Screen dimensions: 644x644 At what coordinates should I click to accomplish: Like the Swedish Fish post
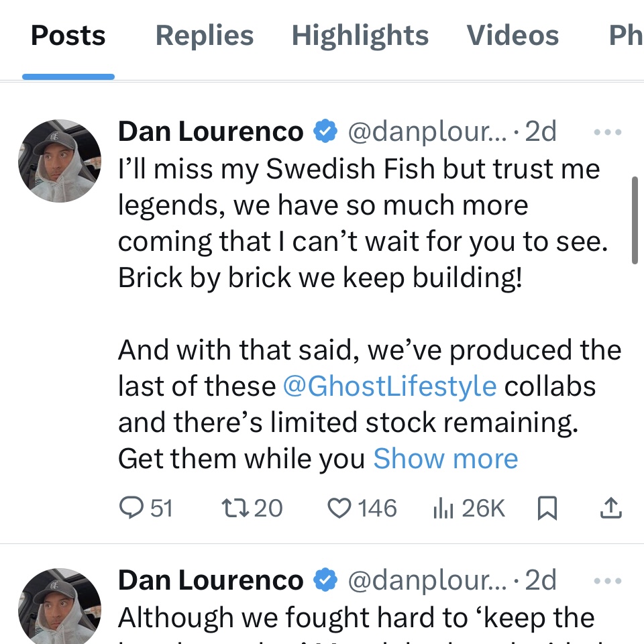coord(362,508)
